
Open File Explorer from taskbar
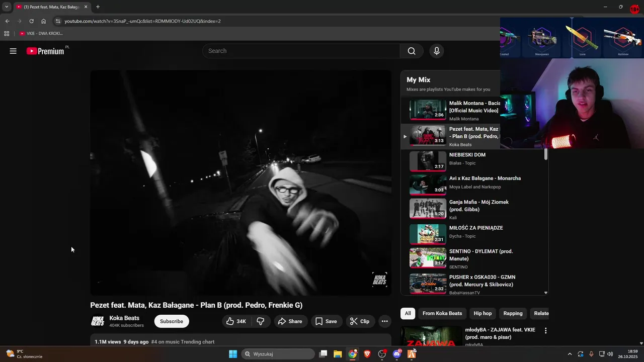(x=338, y=354)
